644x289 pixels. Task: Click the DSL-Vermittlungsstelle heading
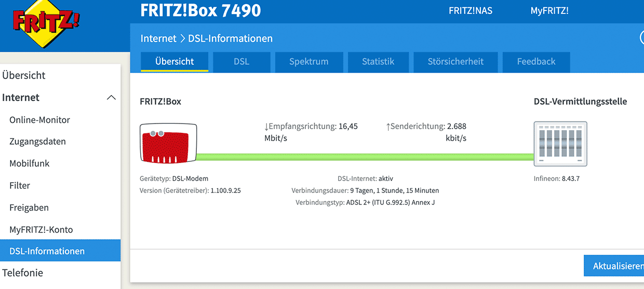580,102
